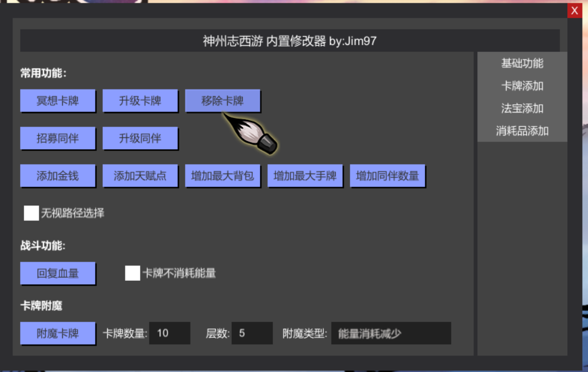
Task: Open the 法宝添加 tab
Action: 522,108
